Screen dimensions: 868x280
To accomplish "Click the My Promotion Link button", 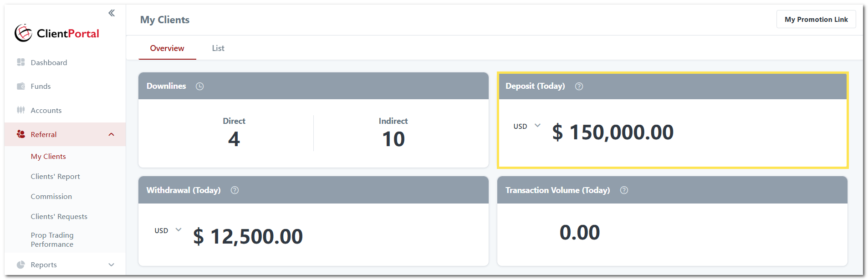I will [x=816, y=20].
